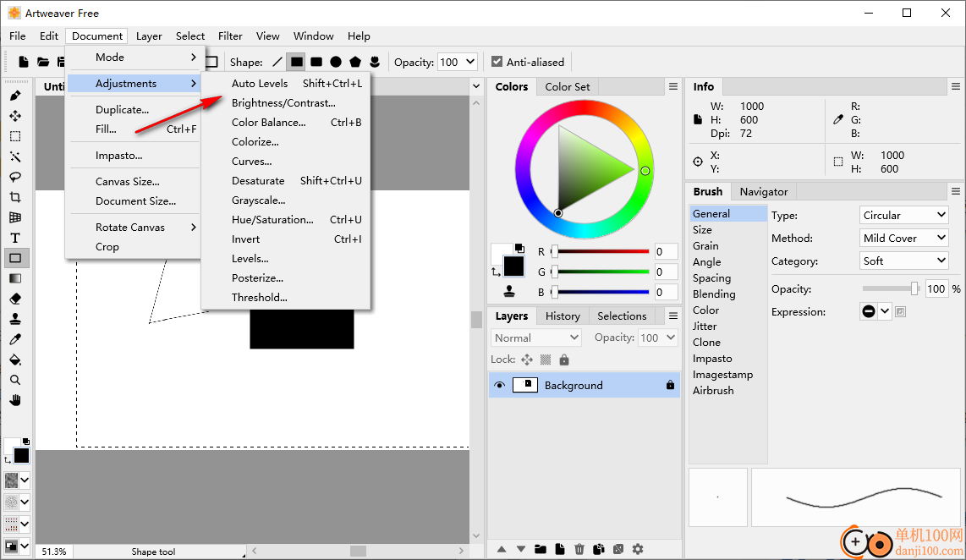The image size is (966, 560).
Task: Select the Eraser tool
Action: click(15, 299)
